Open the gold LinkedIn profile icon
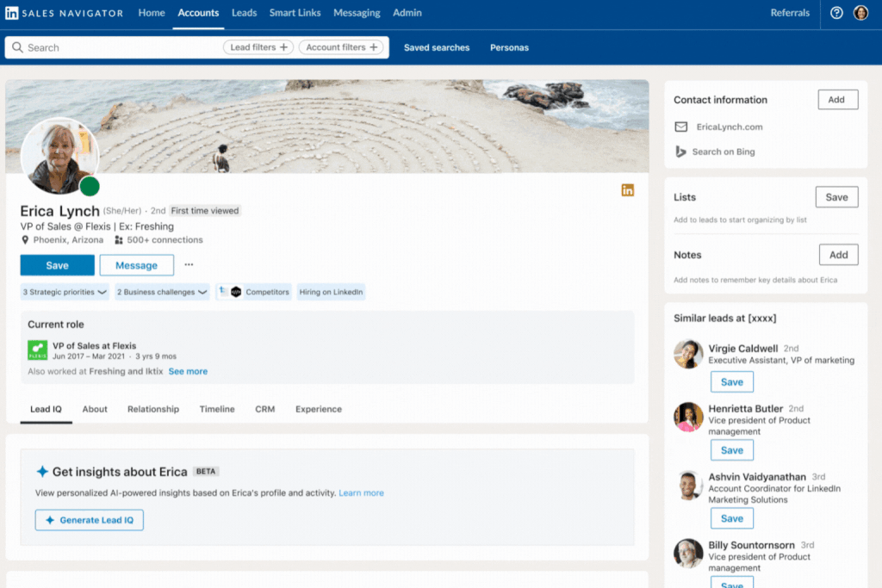This screenshot has width=882, height=588. click(x=627, y=190)
